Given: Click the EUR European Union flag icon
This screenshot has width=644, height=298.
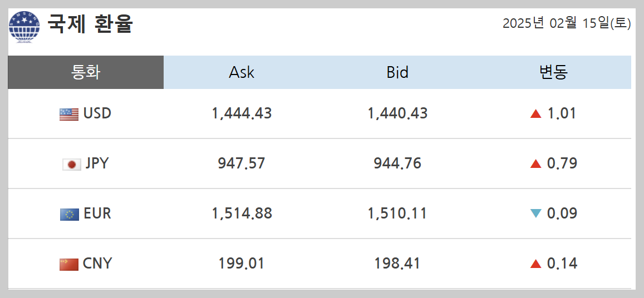Looking at the screenshot, I should tap(70, 214).
